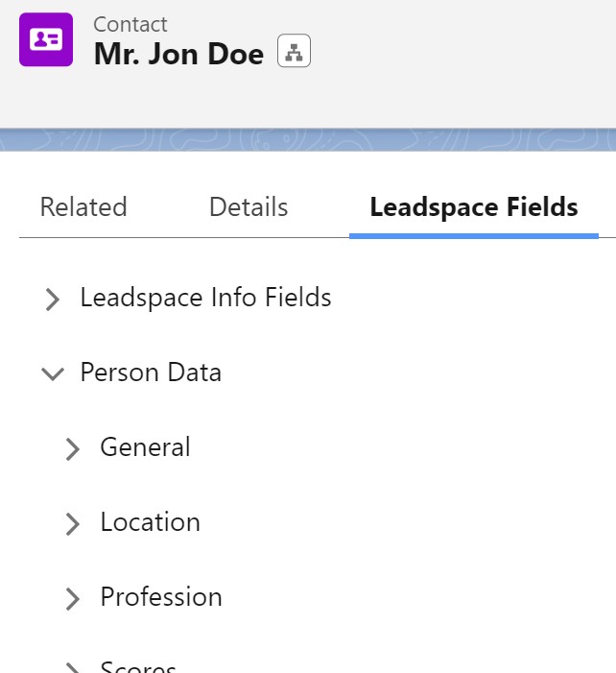Image resolution: width=616 pixels, height=673 pixels.
Task: Open the contact hierarchy view icon
Action: click(294, 51)
